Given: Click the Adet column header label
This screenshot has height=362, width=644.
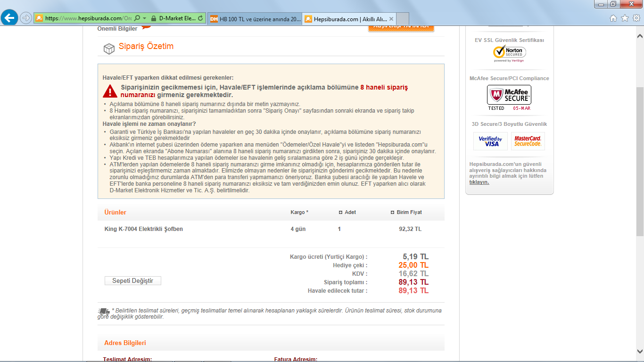Looking at the screenshot, I should (x=350, y=213).
